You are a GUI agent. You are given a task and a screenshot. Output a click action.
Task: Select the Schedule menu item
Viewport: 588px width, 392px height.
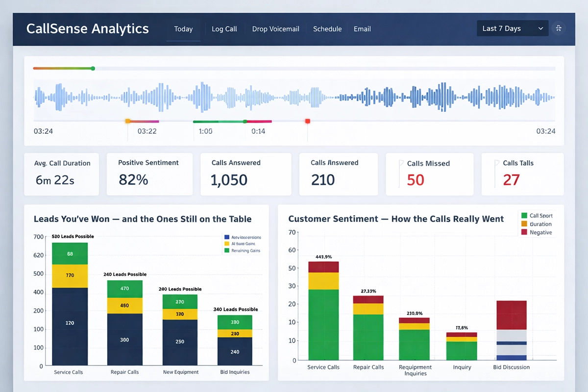[x=327, y=29]
